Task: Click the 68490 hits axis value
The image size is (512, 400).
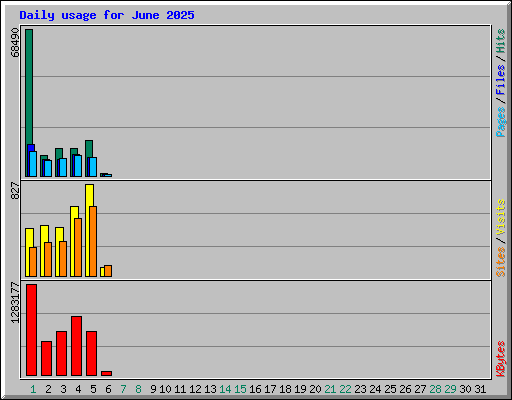Action: [15, 43]
